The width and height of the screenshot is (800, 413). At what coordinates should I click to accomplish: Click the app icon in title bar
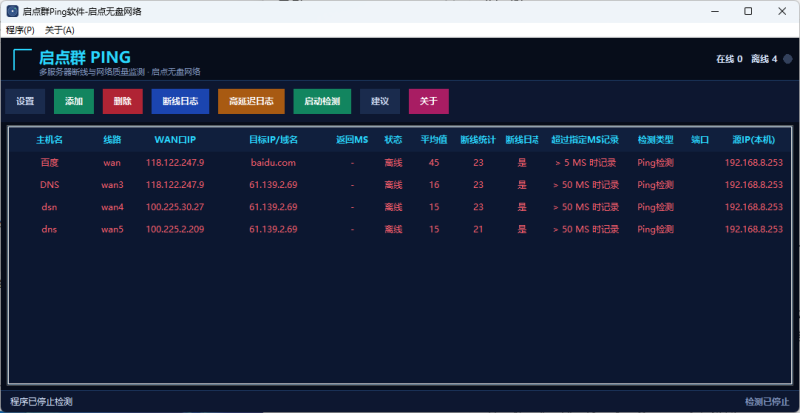pos(12,11)
